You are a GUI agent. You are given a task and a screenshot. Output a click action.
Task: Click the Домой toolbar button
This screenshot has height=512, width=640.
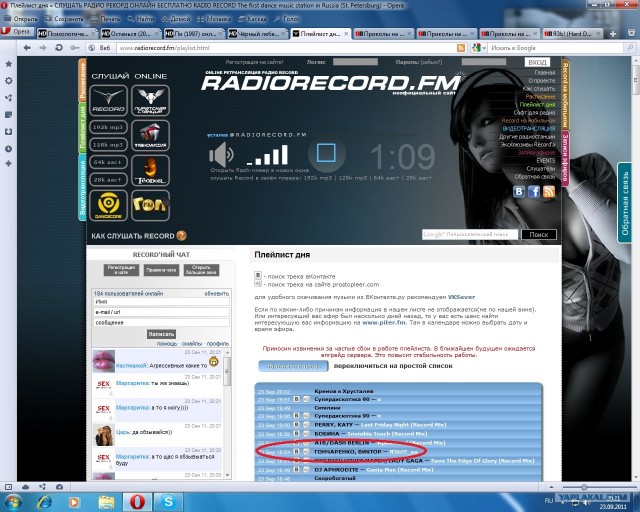(x=176, y=19)
